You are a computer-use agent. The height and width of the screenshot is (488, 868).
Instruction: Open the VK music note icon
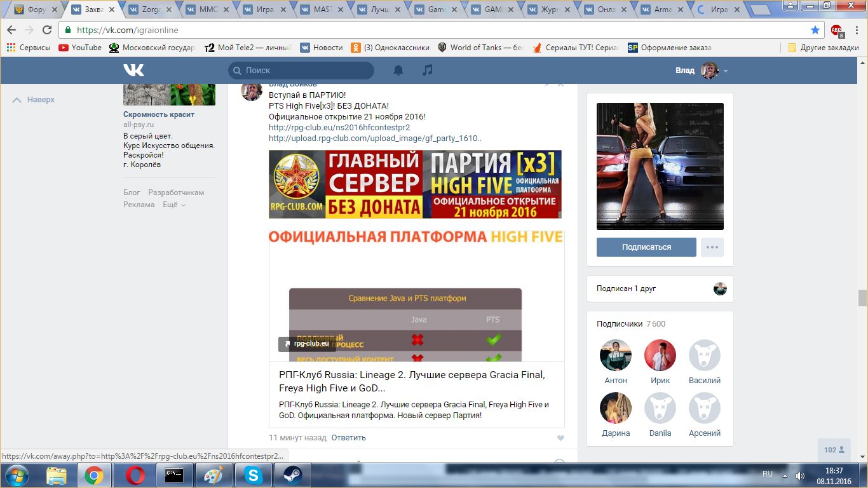[428, 70]
